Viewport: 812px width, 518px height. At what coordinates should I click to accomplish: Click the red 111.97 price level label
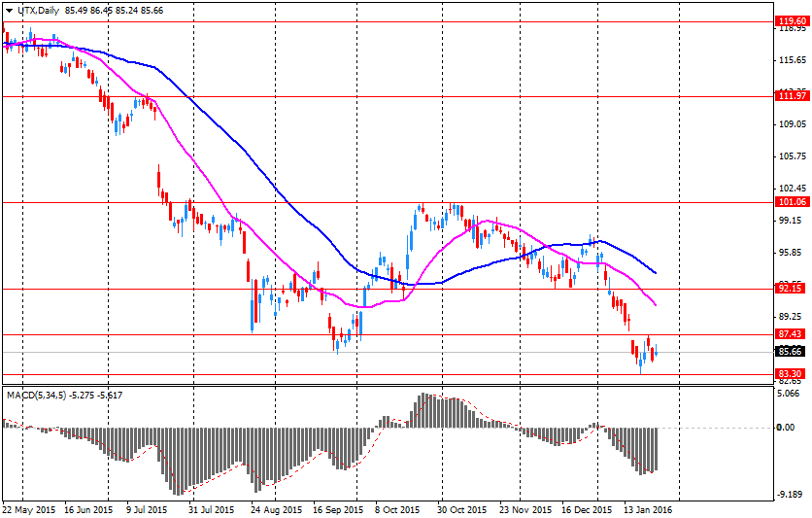click(793, 96)
